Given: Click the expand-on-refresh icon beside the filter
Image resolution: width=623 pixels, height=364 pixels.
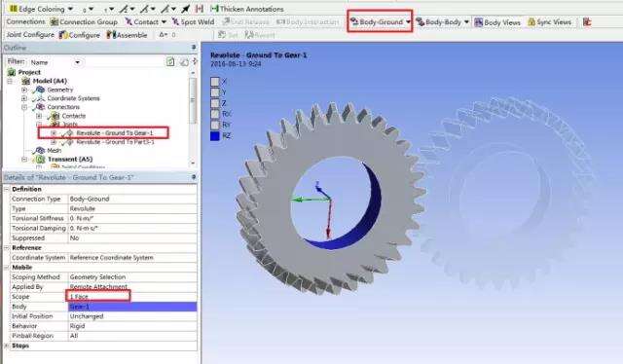Looking at the screenshot, I should pos(184,62).
